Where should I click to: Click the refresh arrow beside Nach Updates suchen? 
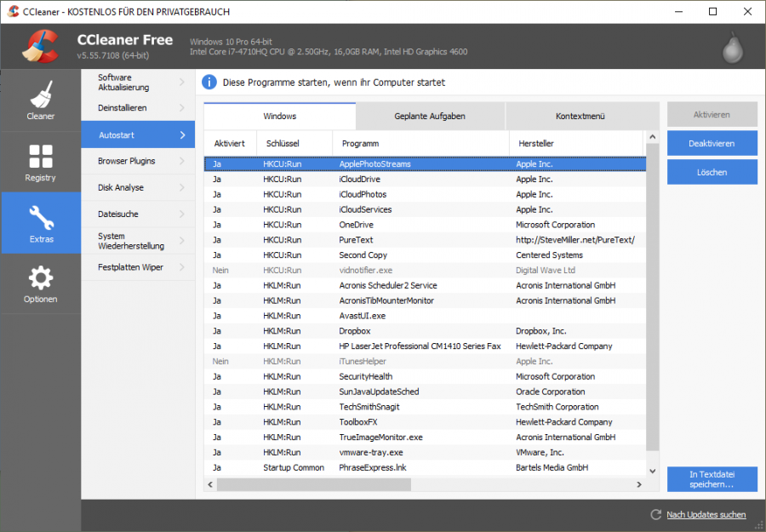[x=655, y=514]
